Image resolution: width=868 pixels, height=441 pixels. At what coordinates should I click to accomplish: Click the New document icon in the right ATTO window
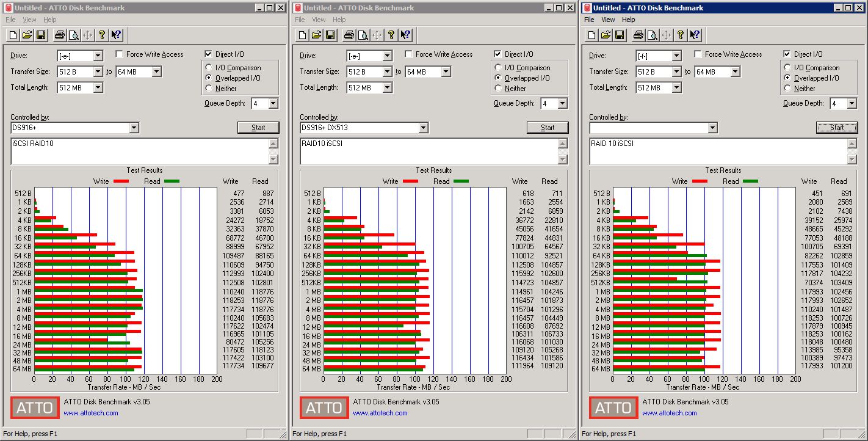[591, 35]
